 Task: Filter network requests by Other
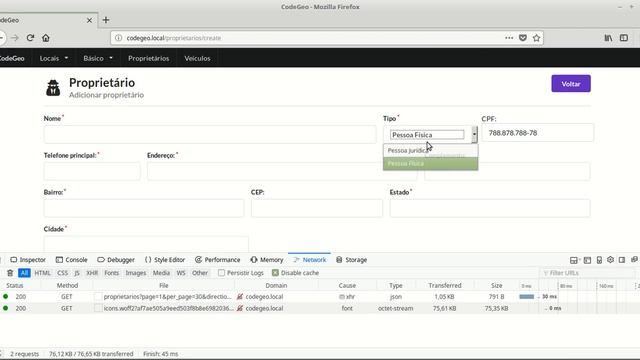pyautogui.click(x=200, y=273)
